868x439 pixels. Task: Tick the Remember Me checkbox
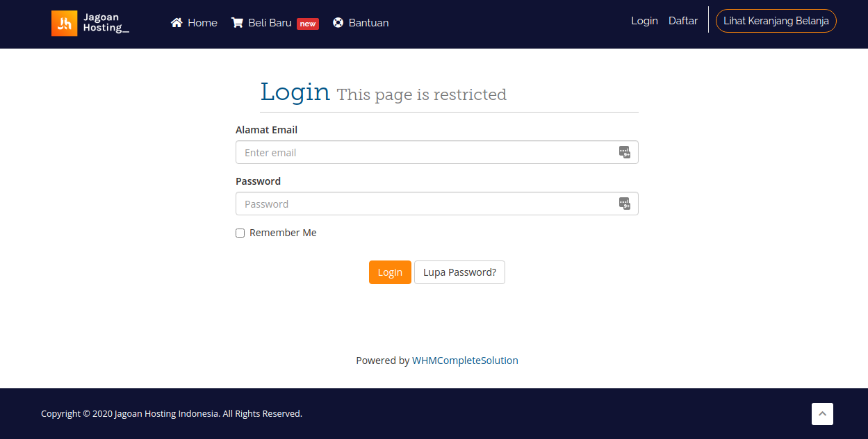(240, 233)
